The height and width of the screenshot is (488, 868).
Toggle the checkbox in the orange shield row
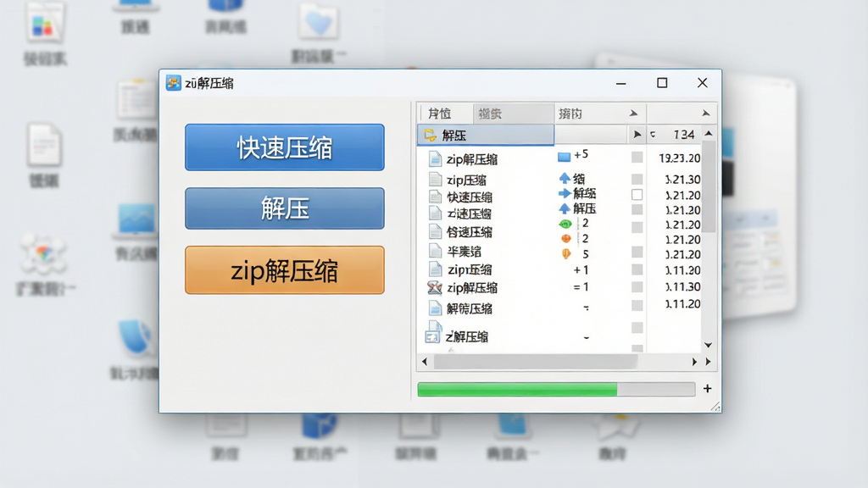click(x=637, y=252)
